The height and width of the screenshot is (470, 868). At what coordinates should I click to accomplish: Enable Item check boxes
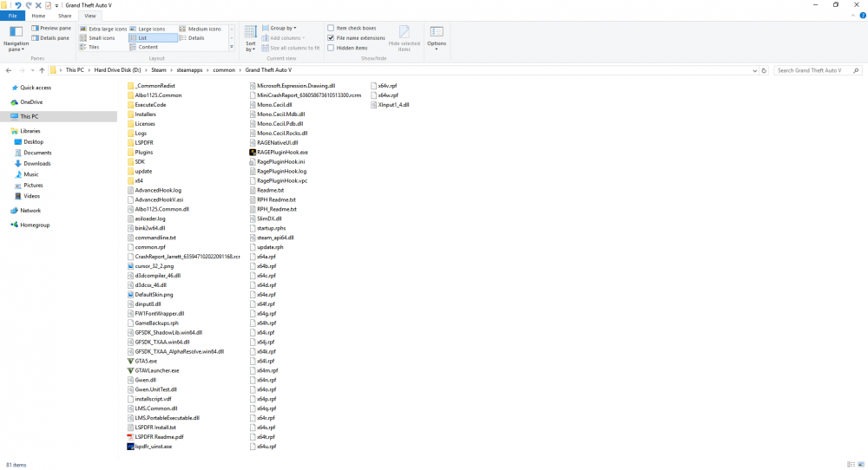point(331,29)
